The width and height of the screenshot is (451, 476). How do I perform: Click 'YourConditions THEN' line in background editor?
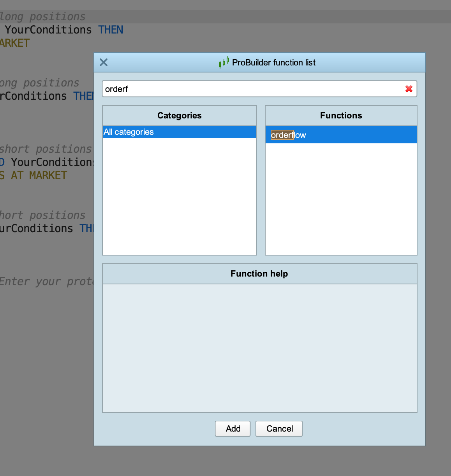coord(64,30)
